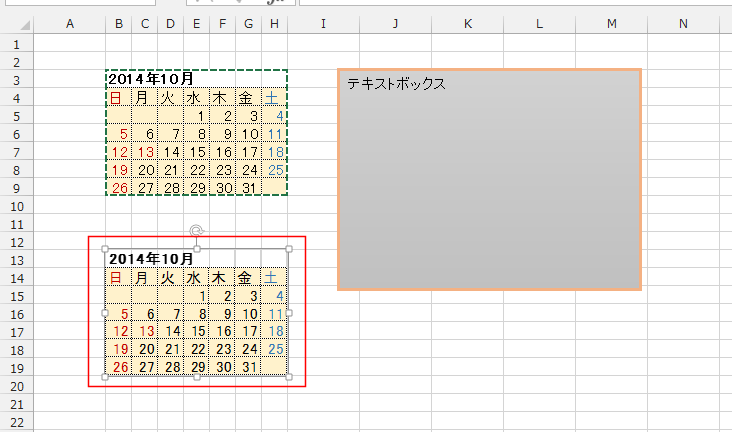Select row 8 header
The height and width of the screenshot is (432, 732).
[x=17, y=170]
